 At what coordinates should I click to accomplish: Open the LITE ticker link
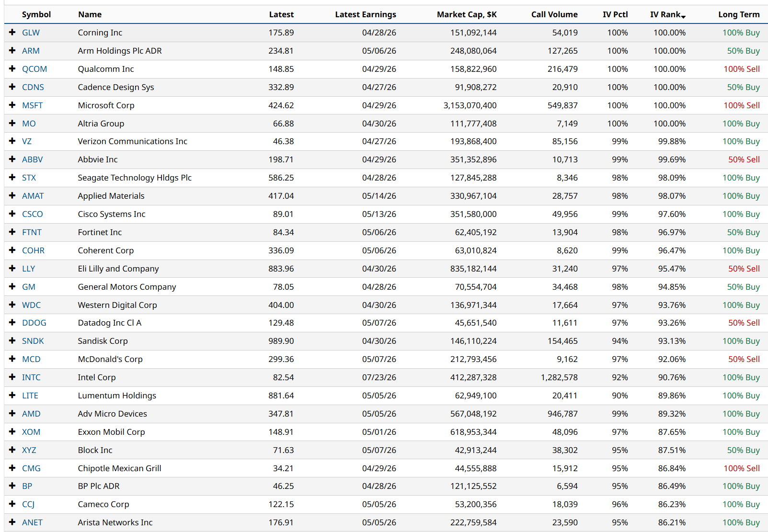(30, 396)
